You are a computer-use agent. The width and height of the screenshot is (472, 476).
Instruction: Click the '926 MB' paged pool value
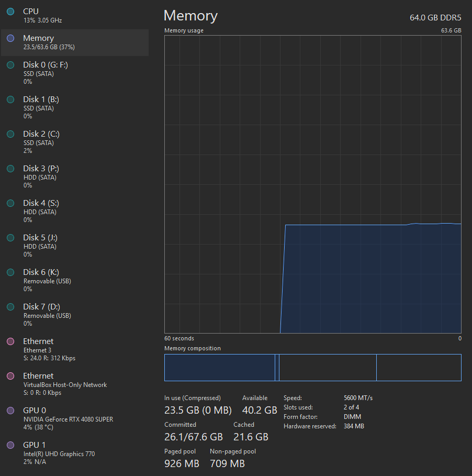tap(182, 463)
